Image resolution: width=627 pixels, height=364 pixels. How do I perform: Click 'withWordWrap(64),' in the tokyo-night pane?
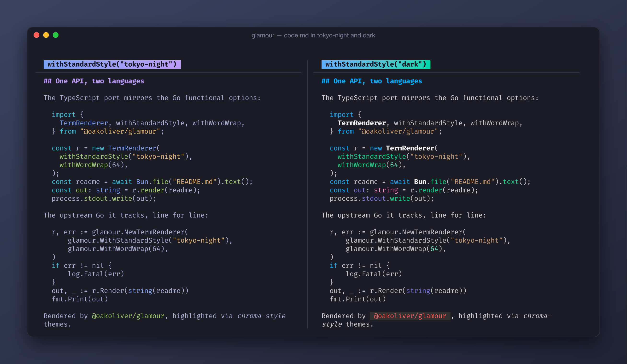tap(94, 165)
